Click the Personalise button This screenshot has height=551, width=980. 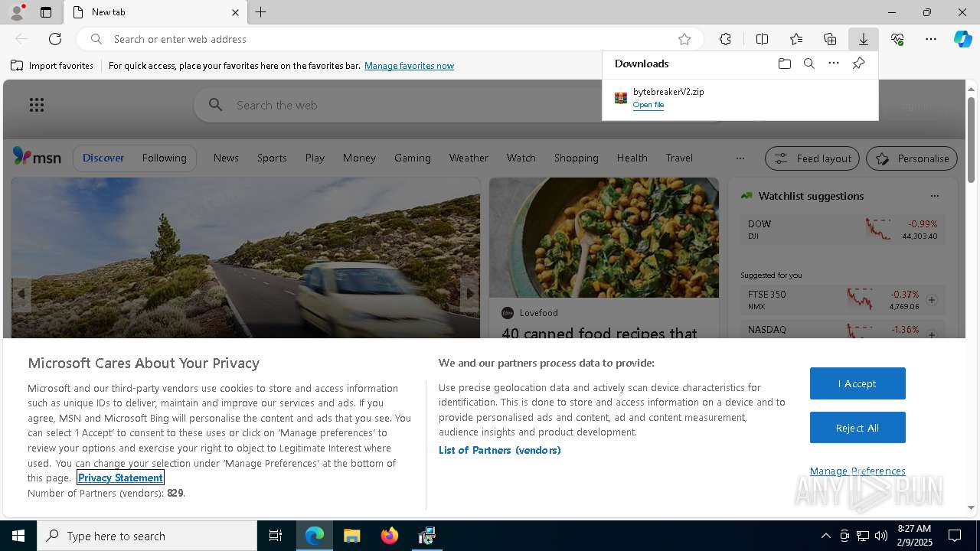click(x=912, y=158)
